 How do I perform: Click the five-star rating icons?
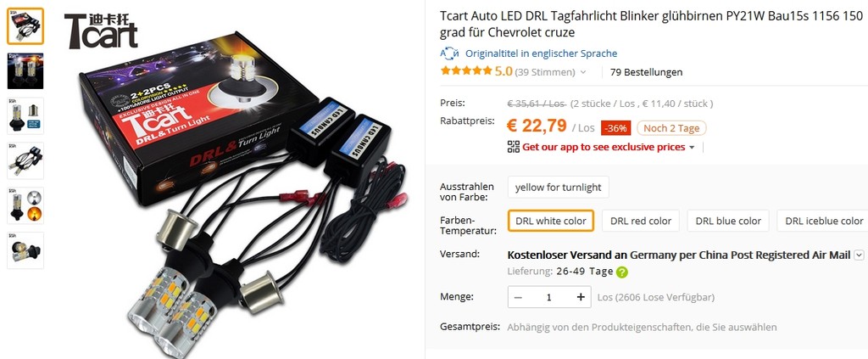(465, 71)
